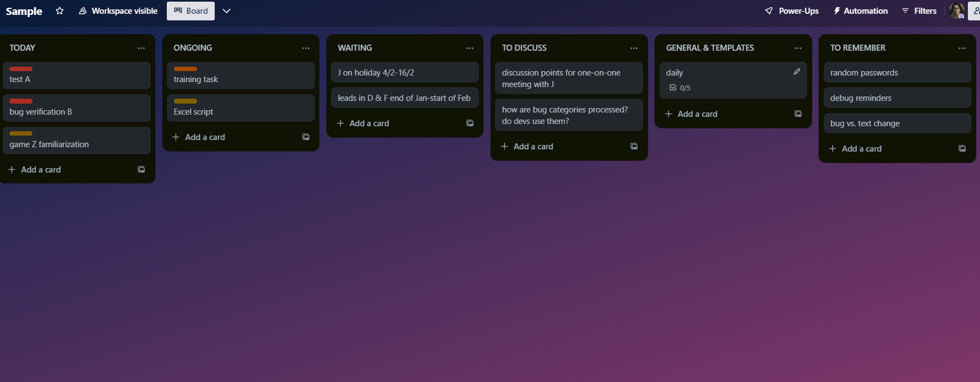Open random passwords card

[x=897, y=72]
